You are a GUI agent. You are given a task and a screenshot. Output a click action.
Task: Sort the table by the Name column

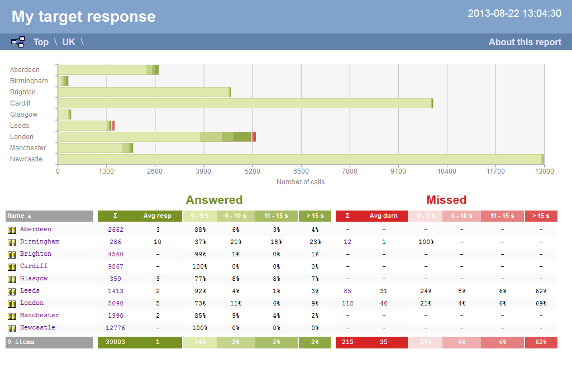[x=17, y=216]
